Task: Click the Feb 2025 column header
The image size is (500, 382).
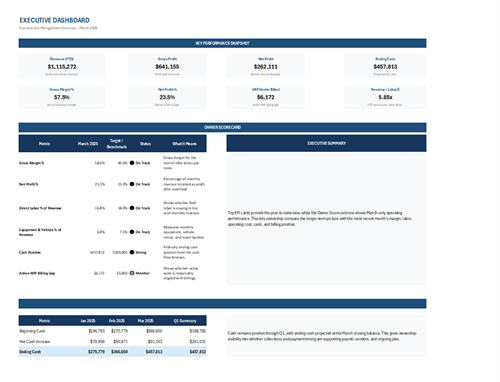Action: coord(117,321)
